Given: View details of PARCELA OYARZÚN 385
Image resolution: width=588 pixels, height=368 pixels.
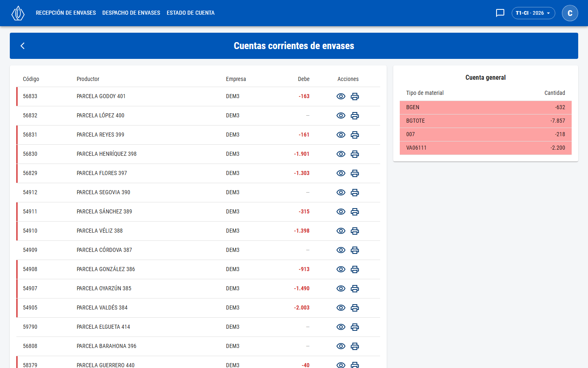Looking at the screenshot, I should click(341, 289).
